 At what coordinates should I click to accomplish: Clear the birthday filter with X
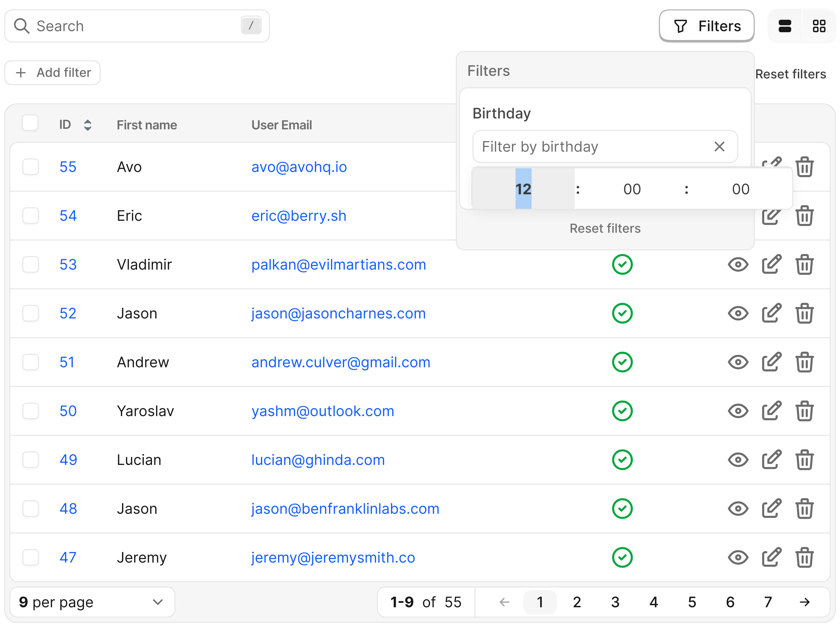pyautogui.click(x=719, y=146)
